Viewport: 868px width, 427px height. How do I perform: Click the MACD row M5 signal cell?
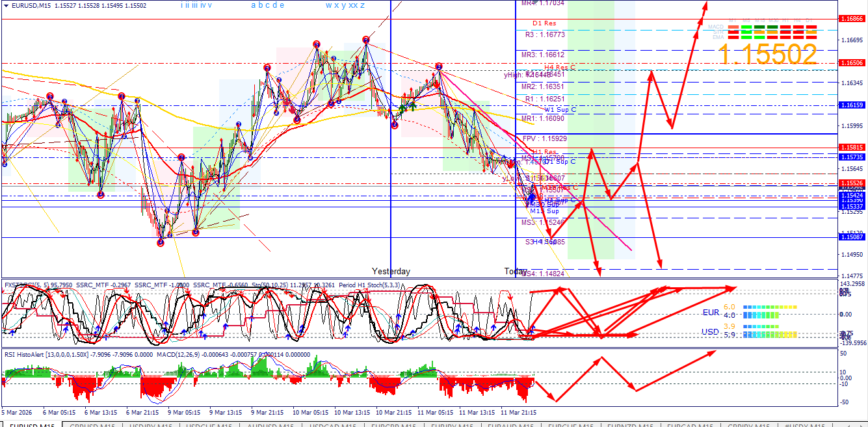[x=745, y=27]
